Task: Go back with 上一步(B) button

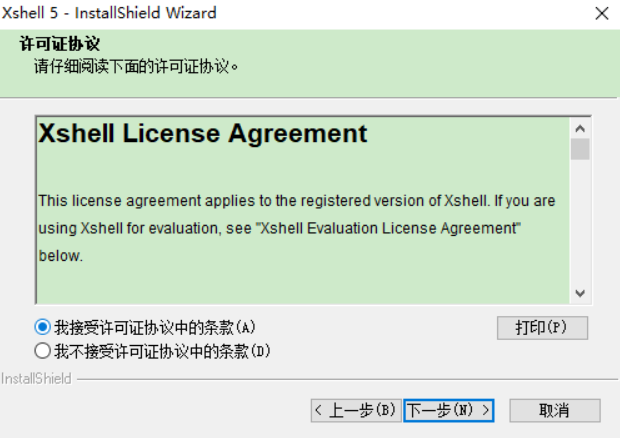Action: tap(356, 410)
